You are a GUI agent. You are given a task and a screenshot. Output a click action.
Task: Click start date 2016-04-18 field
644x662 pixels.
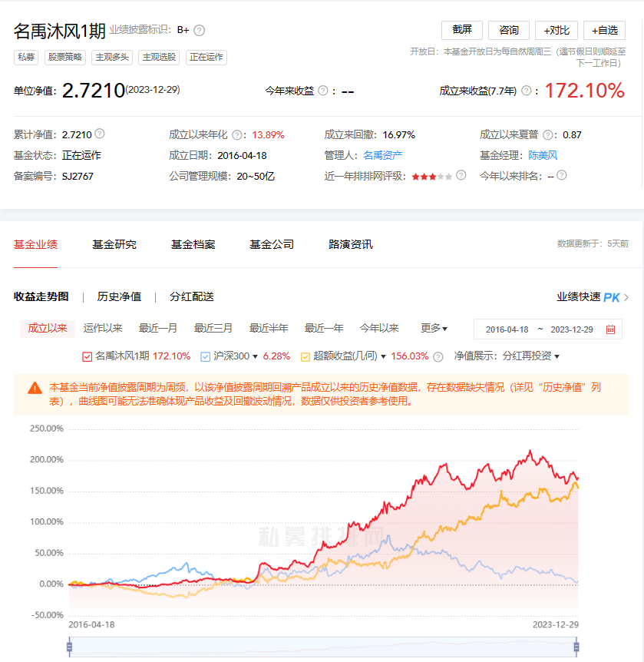(507, 329)
